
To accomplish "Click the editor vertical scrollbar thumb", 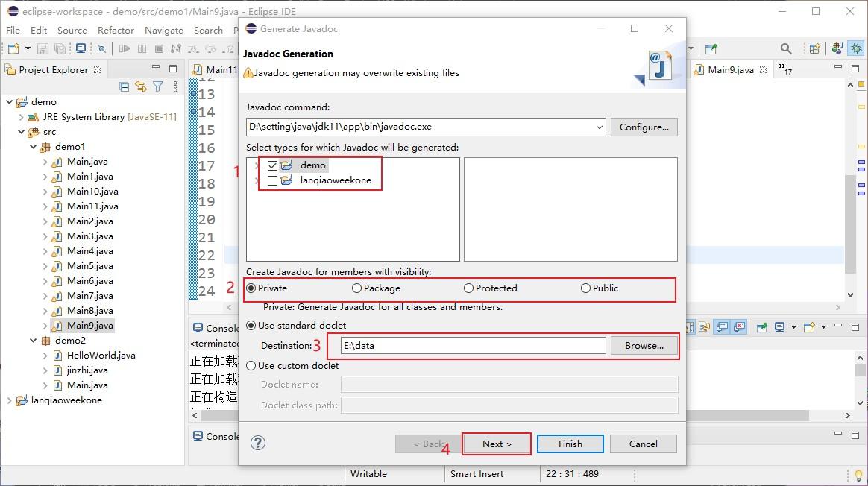I will [851, 224].
